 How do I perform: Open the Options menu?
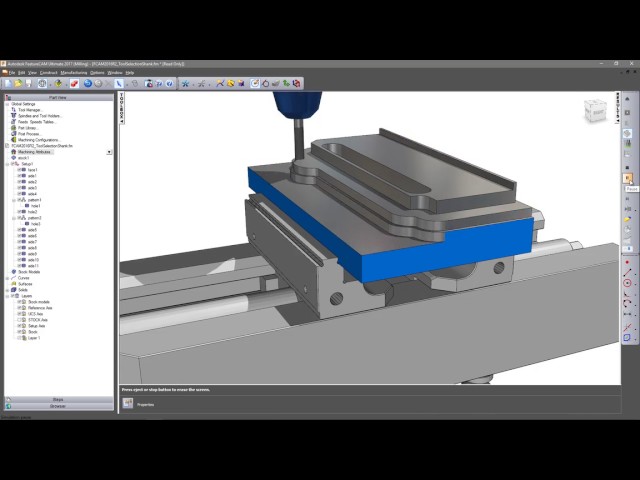click(97, 73)
